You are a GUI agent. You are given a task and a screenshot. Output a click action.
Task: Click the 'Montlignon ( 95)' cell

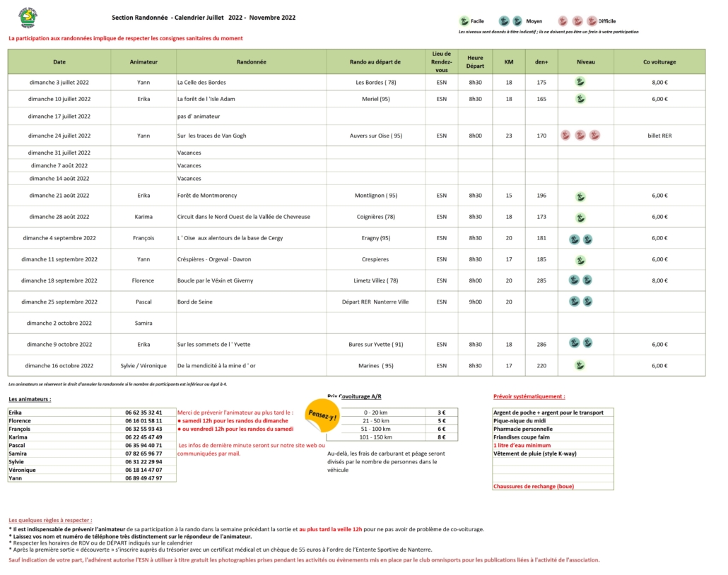375,196
